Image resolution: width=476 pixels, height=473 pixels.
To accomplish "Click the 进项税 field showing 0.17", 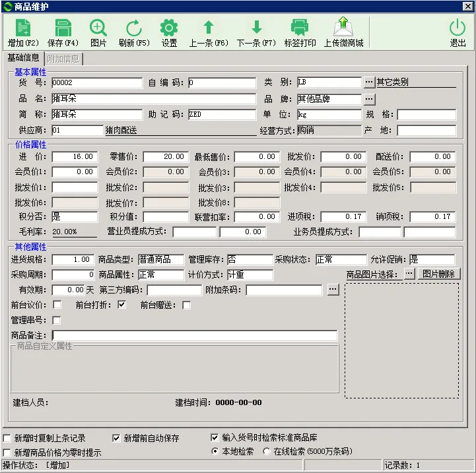I will [343, 216].
